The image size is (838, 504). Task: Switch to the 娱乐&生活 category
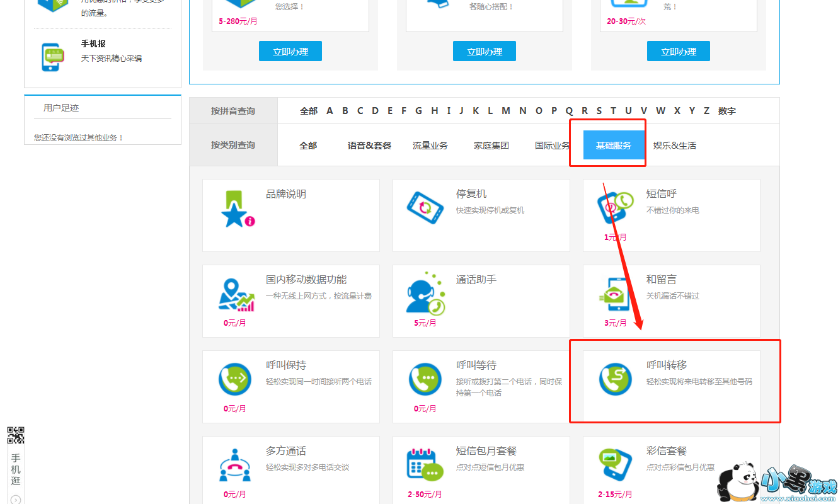pyautogui.click(x=675, y=146)
